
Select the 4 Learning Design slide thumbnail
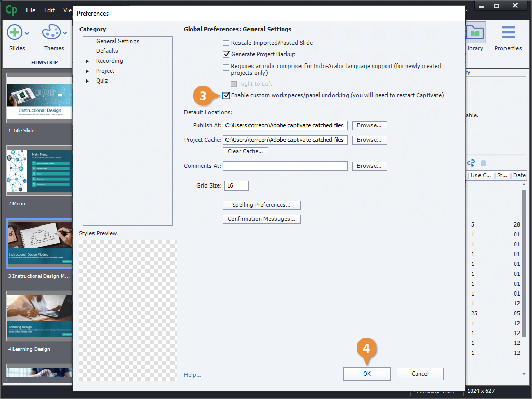(39, 316)
